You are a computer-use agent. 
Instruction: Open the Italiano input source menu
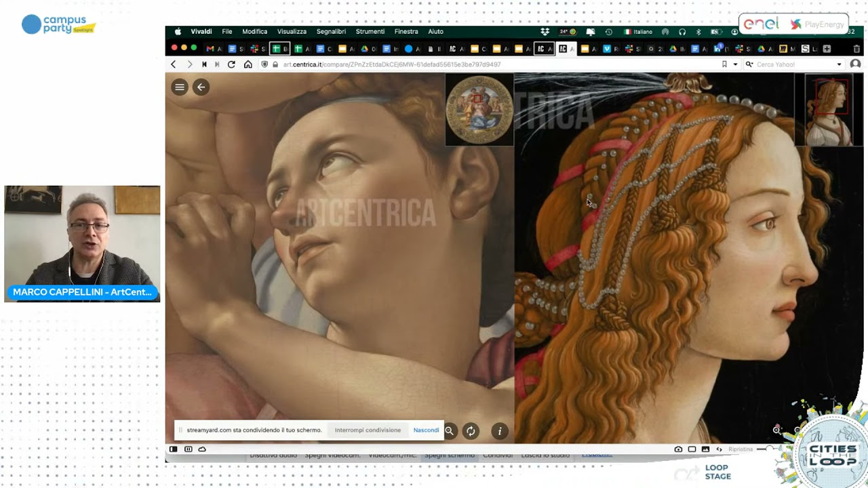tap(638, 32)
